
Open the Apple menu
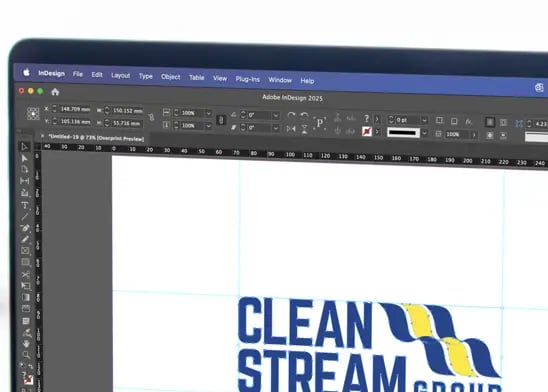pos(27,72)
